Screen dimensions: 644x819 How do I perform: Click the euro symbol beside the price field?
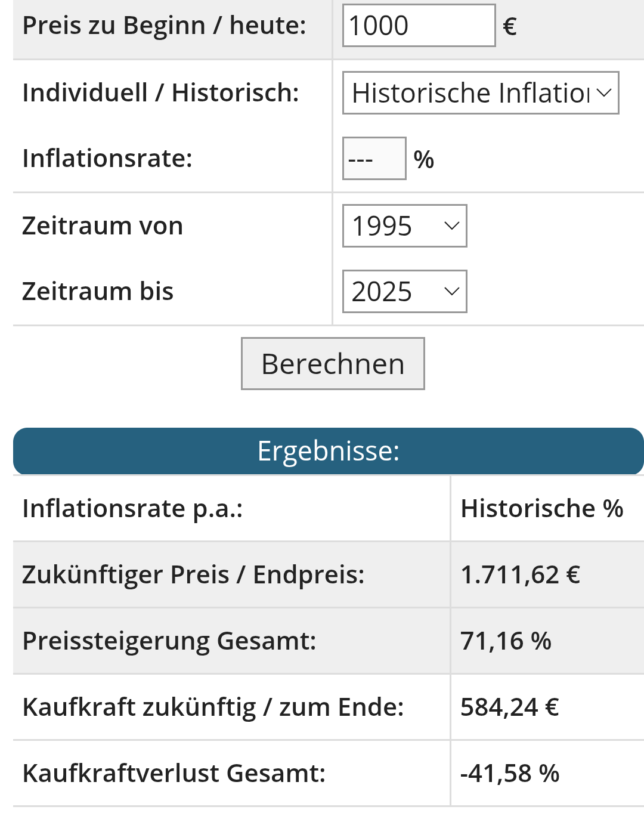[510, 26]
